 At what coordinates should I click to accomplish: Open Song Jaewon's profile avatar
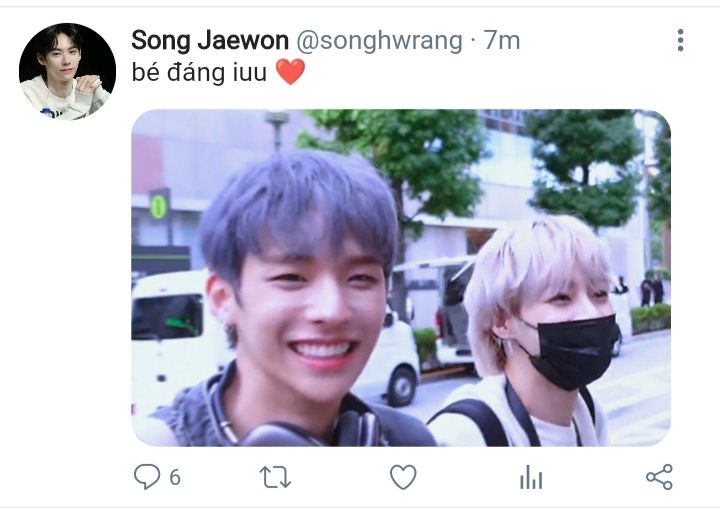(x=67, y=71)
